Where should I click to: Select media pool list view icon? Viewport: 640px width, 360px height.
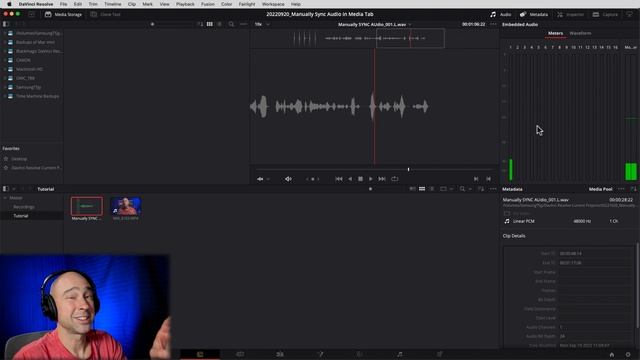click(x=432, y=189)
